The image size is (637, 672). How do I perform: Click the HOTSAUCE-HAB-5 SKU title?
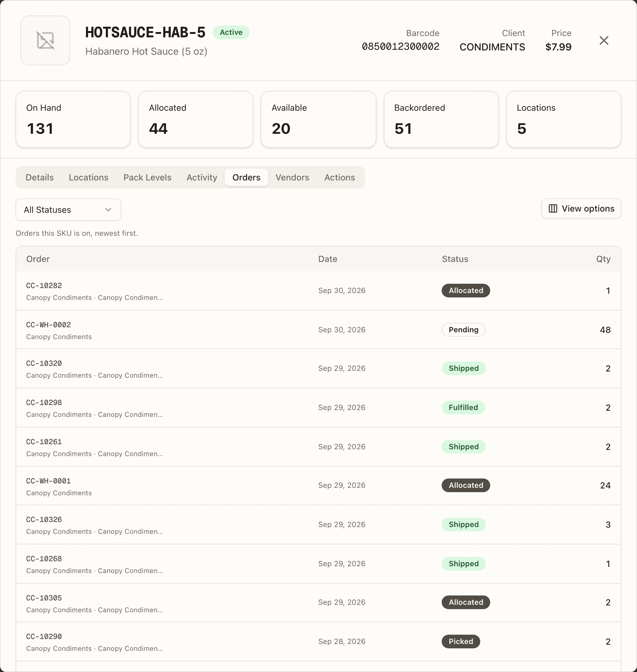pyautogui.click(x=145, y=32)
